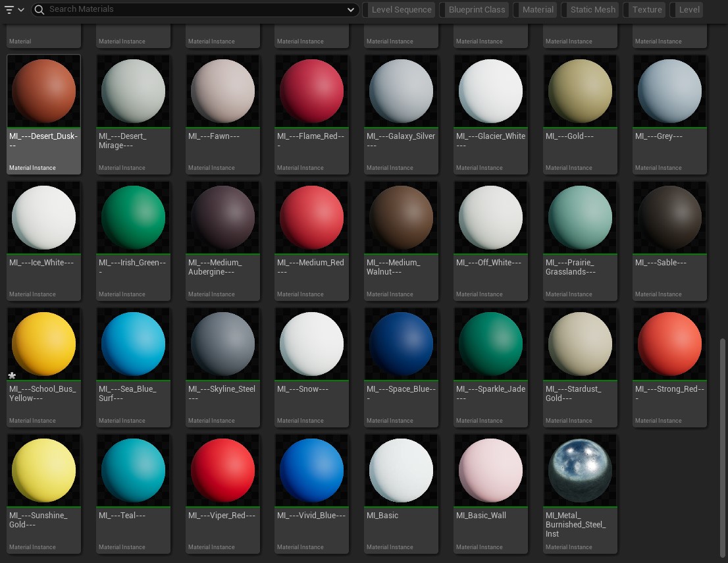Open the filter options icon menu
728x563 pixels.
tap(14, 9)
